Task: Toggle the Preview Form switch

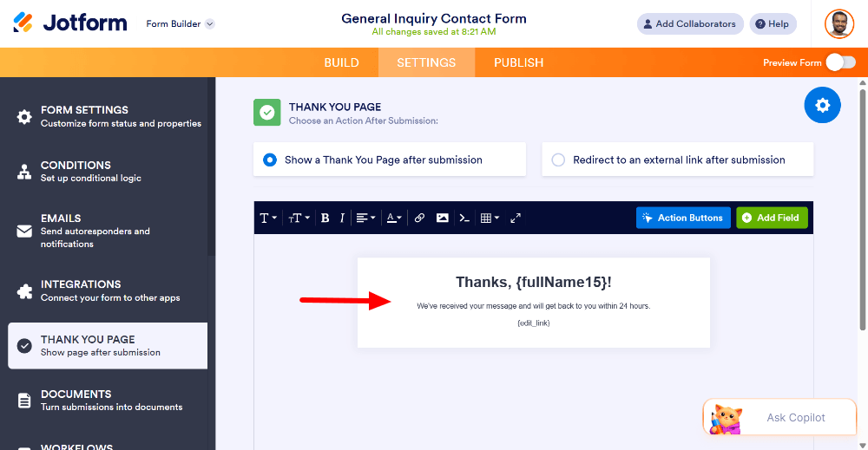Action: point(841,62)
